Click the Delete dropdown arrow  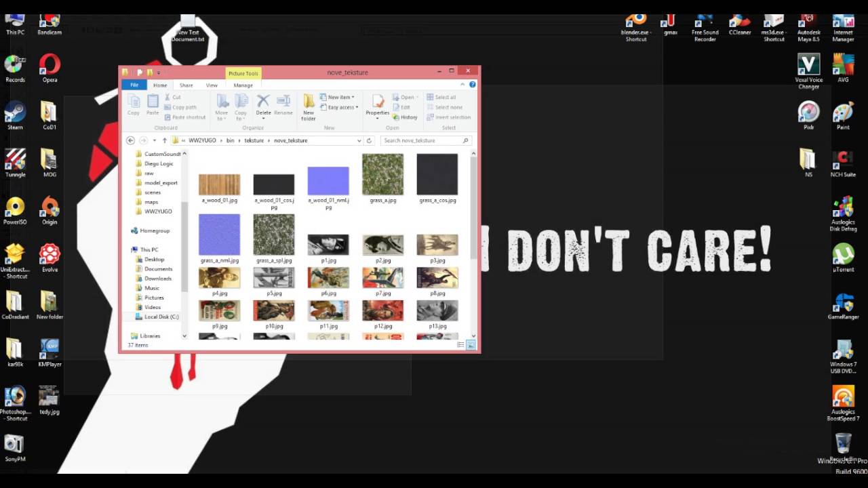(263, 119)
